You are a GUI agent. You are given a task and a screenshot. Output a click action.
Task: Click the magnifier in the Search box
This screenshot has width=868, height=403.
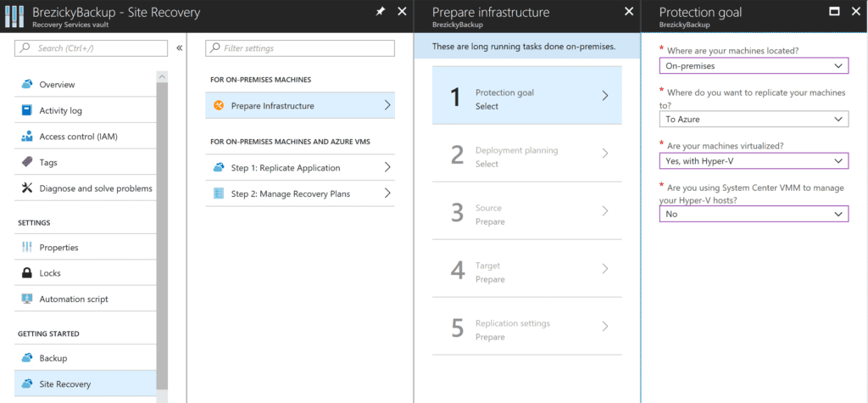25,48
